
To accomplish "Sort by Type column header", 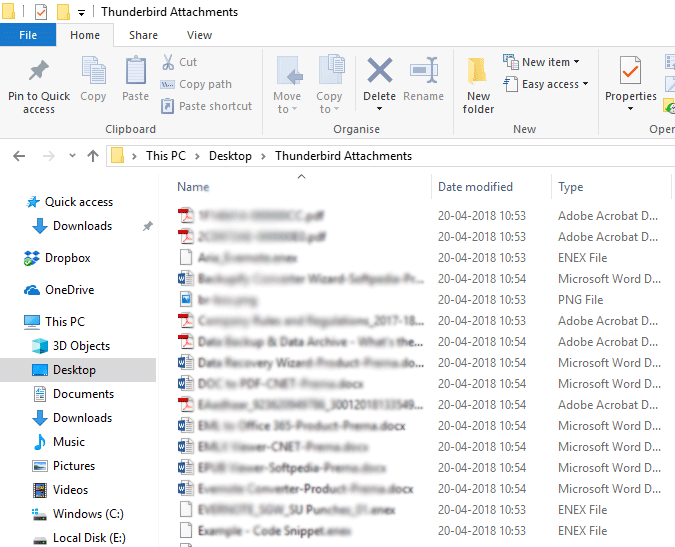I will click(x=571, y=187).
